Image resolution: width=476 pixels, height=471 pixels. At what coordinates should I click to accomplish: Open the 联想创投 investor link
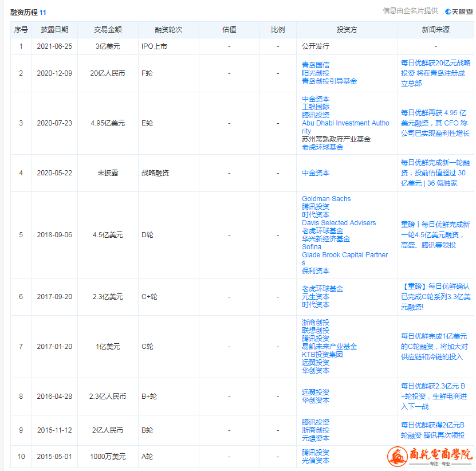(316, 331)
